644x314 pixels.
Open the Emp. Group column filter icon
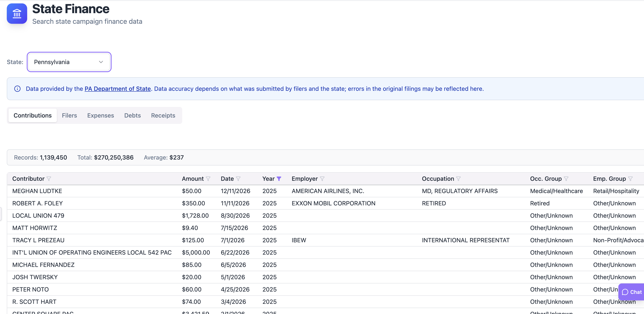pos(630,179)
